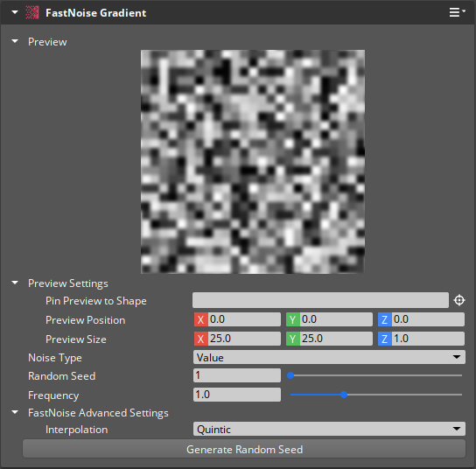Screen dimensions: 476x469
Task: Click the Preview Size Y field
Action: tap(329, 339)
